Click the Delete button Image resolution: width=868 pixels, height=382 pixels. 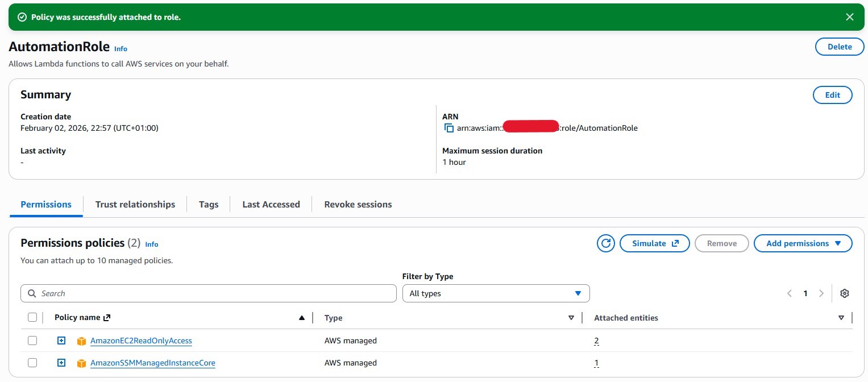(840, 47)
